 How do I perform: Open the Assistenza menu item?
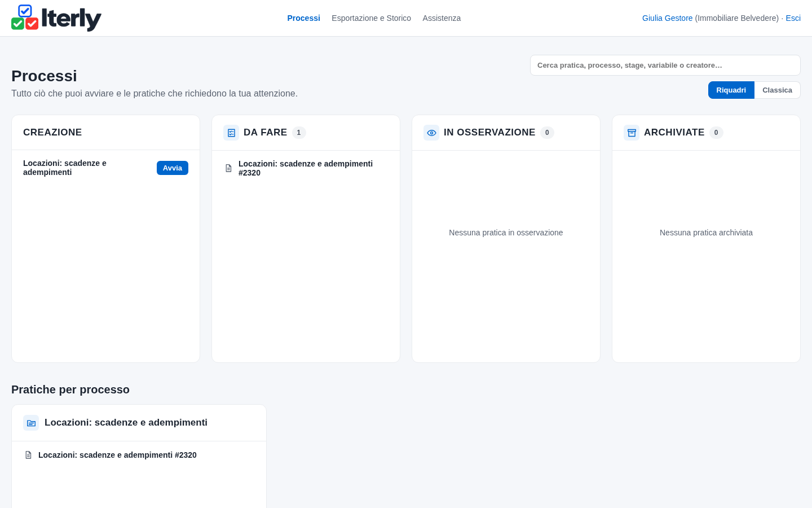click(x=442, y=18)
